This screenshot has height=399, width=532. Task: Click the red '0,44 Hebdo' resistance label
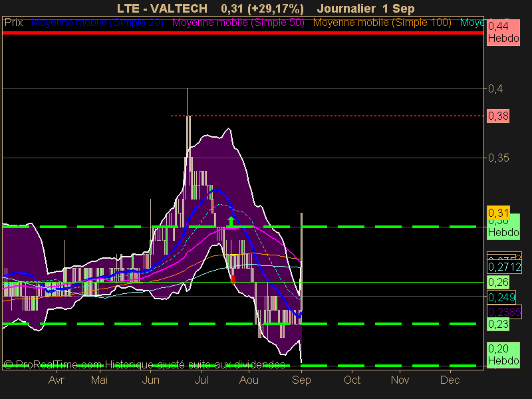[x=503, y=32]
